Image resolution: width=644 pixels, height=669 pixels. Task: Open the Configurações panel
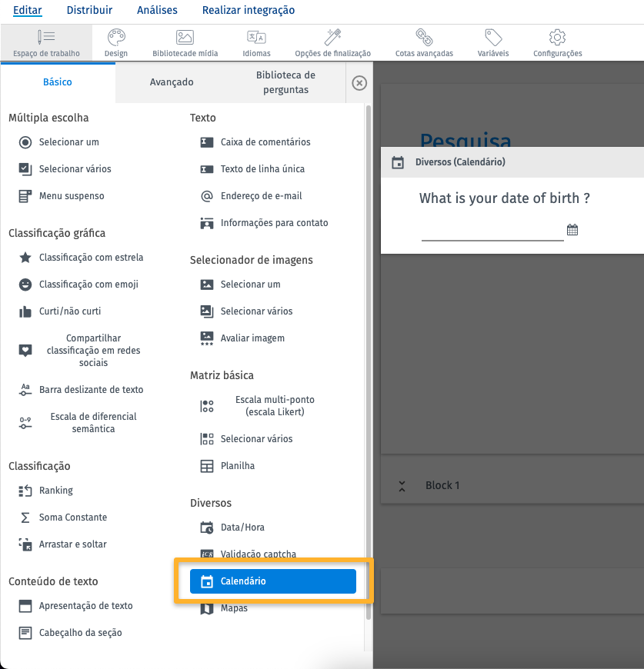point(556,42)
